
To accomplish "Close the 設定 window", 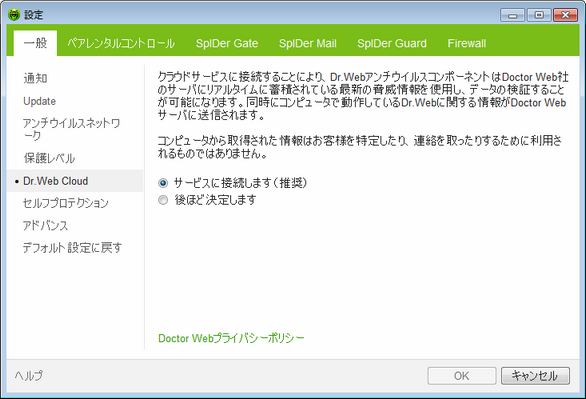I will pos(565,15).
